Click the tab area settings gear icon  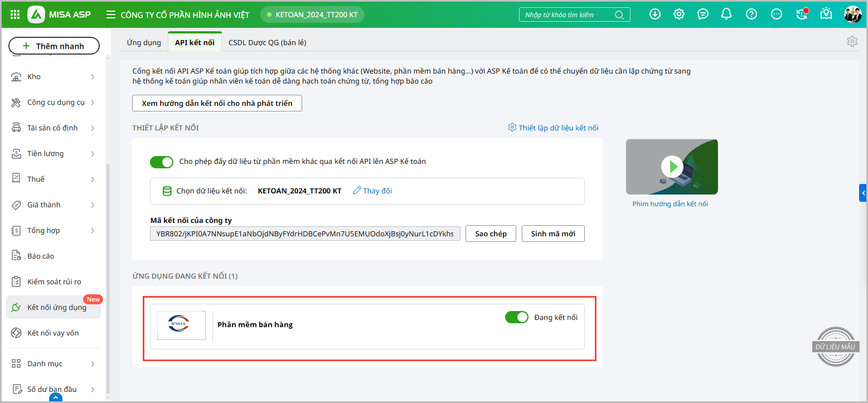point(852,41)
